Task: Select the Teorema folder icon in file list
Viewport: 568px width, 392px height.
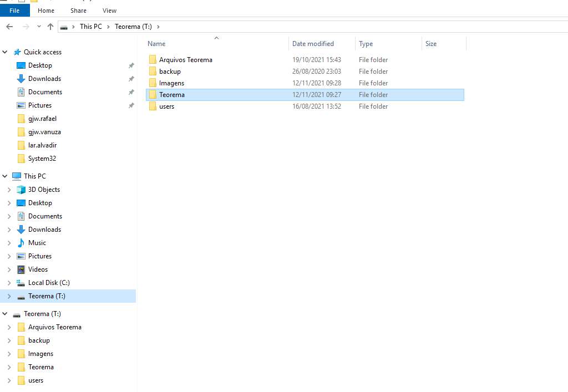Action: (x=153, y=94)
